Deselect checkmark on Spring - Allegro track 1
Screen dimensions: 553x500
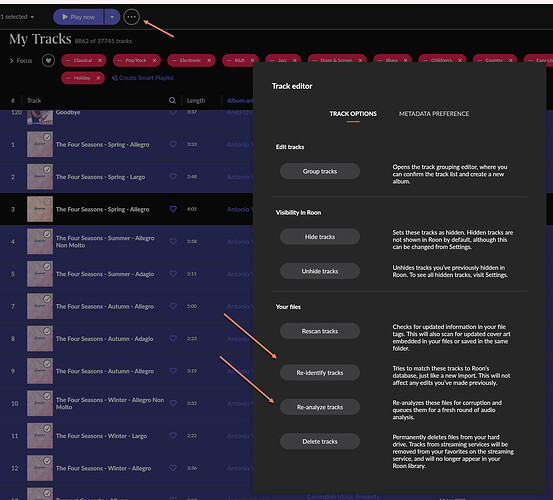(x=47, y=137)
